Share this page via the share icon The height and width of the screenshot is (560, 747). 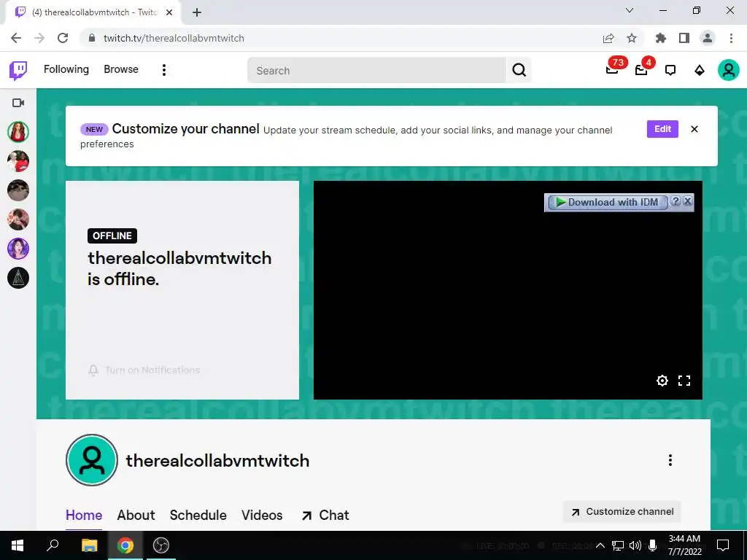pyautogui.click(x=608, y=38)
